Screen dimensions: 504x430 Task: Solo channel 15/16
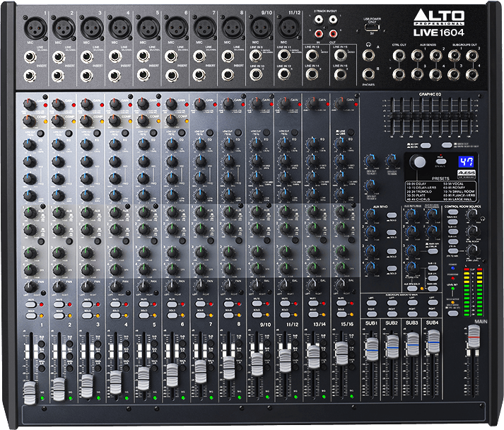click(341, 314)
